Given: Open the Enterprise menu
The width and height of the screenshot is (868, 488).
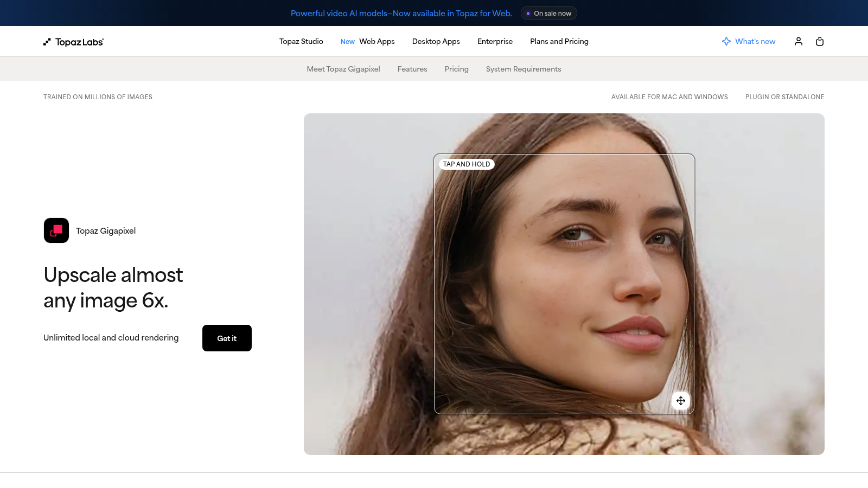Looking at the screenshot, I should tap(495, 41).
